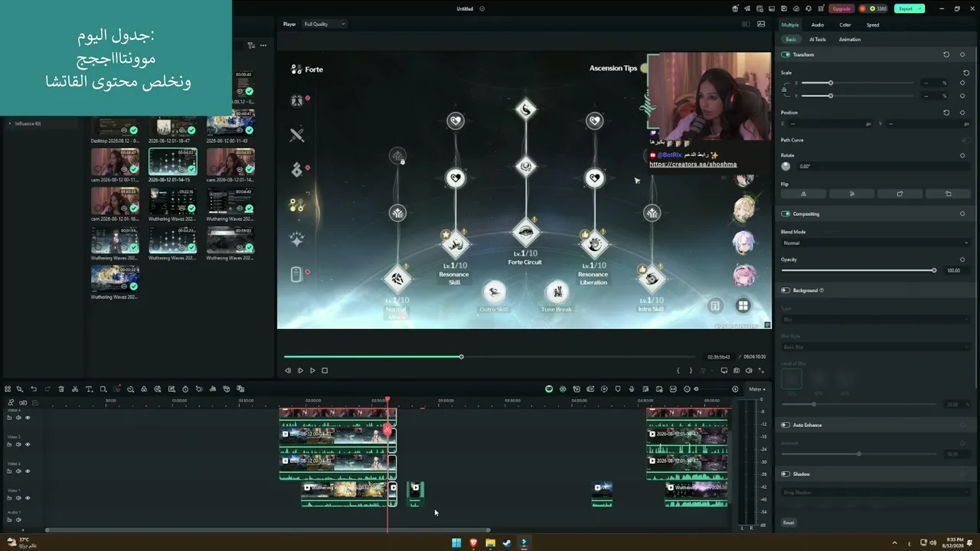
Task: Zoom in the timeline with plus icon
Action: pos(735,389)
